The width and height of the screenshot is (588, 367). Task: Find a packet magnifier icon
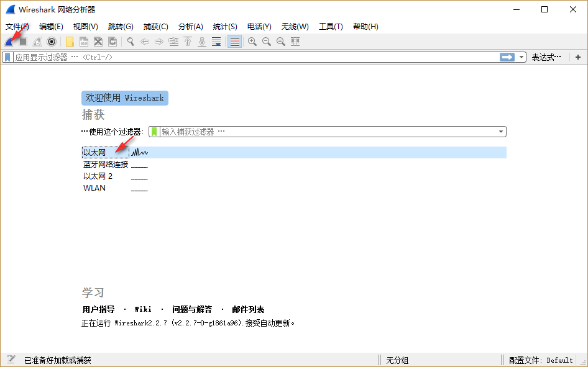click(131, 42)
